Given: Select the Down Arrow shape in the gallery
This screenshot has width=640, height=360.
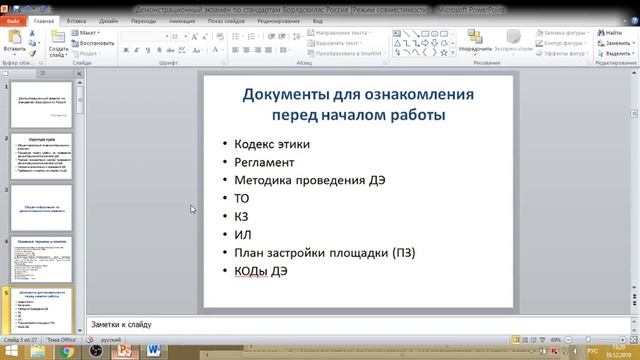Looking at the screenshot, I should [x=434, y=43].
